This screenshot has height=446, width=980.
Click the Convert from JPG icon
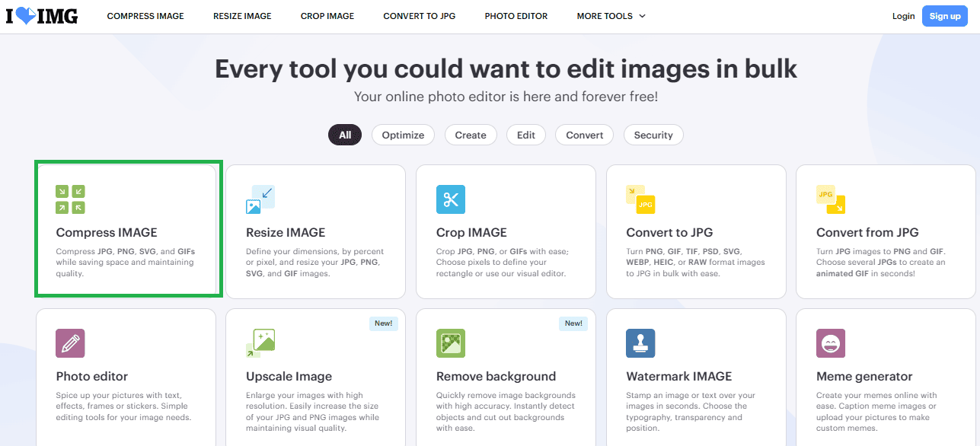[x=831, y=199]
